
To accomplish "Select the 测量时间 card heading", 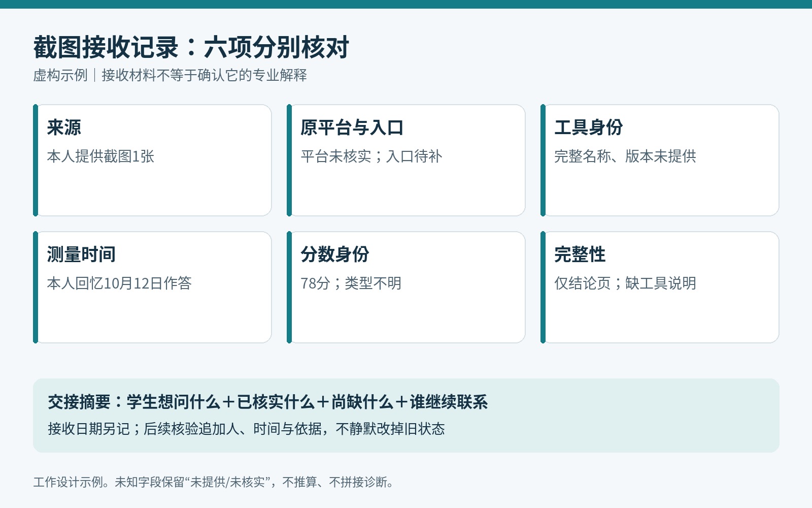I will tap(81, 255).
